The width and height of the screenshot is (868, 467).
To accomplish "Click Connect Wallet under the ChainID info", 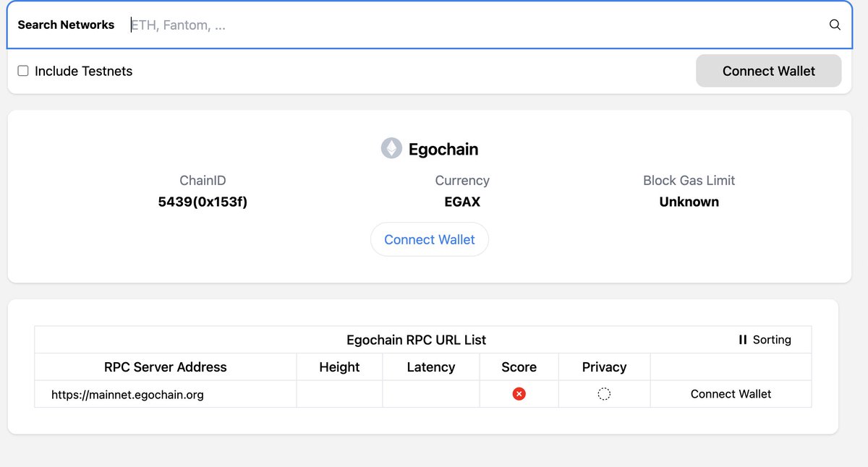I will 430,239.
